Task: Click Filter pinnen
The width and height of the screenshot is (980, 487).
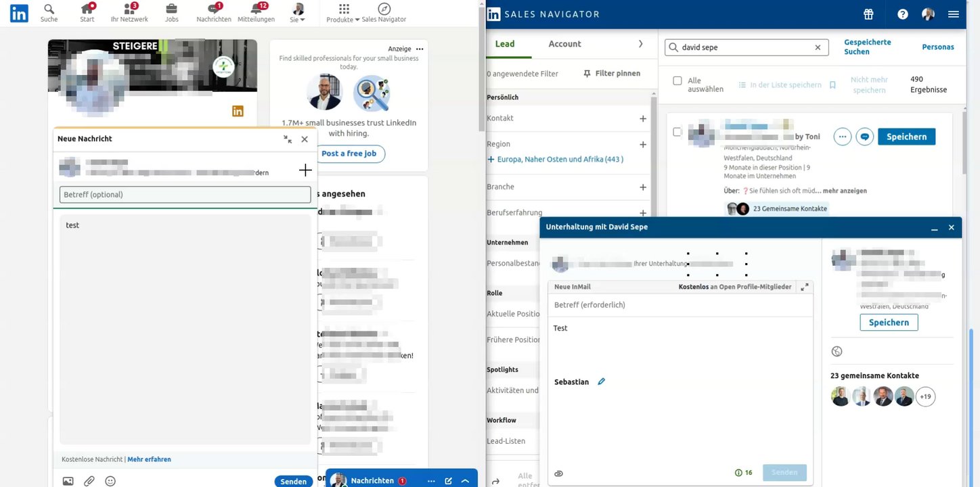Action: click(612, 73)
